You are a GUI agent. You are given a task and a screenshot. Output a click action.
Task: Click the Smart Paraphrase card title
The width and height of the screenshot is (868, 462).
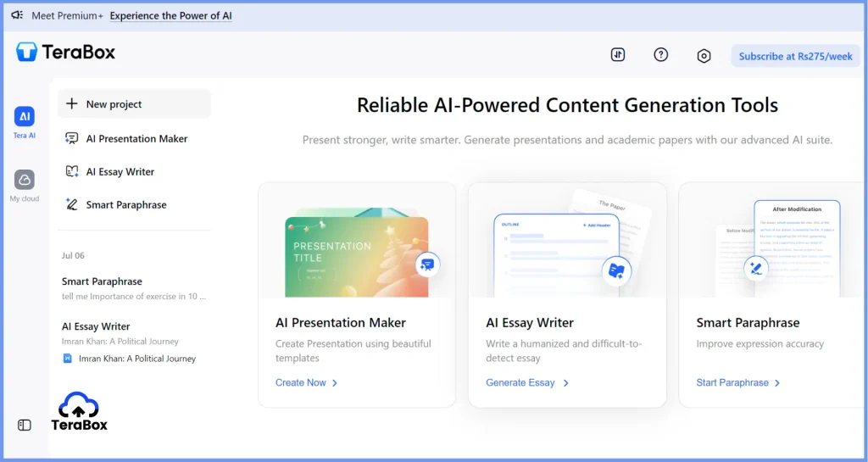[x=748, y=323]
